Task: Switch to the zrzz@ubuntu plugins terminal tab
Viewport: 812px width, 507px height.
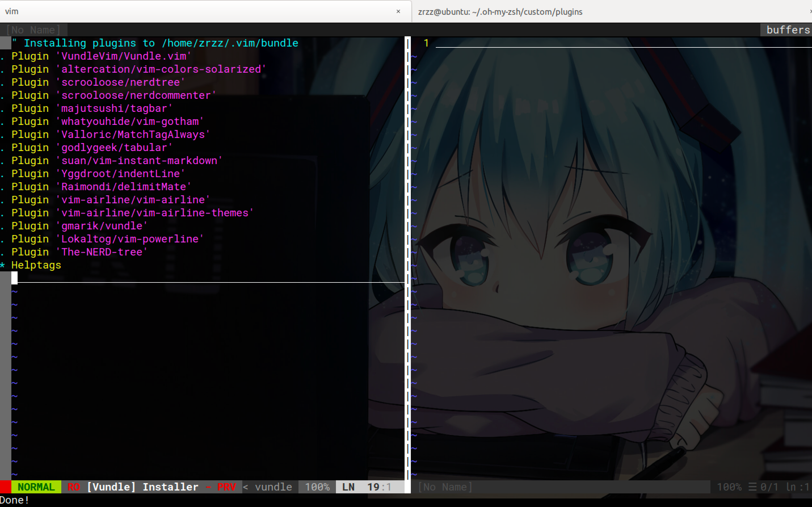Action: click(x=612, y=12)
